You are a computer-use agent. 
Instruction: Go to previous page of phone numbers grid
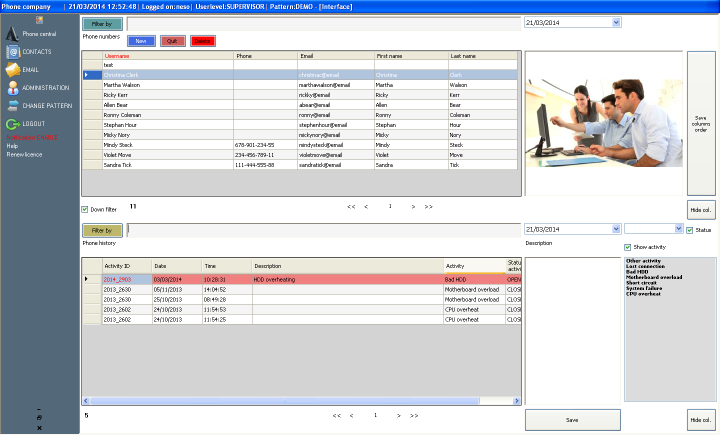(x=366, y=207)
